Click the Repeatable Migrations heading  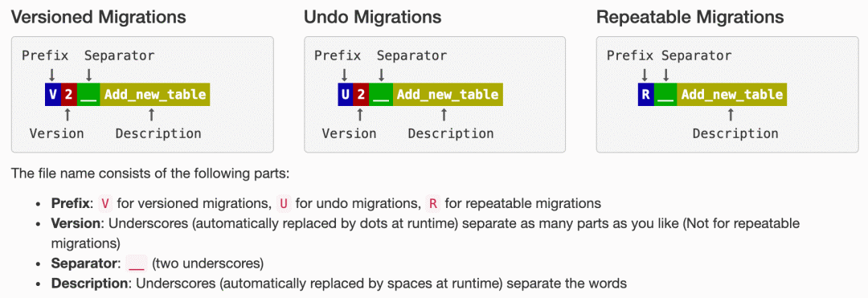690,17
